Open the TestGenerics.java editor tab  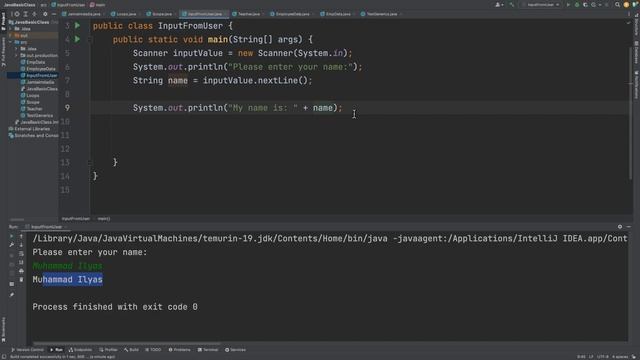tap(379, 14)
